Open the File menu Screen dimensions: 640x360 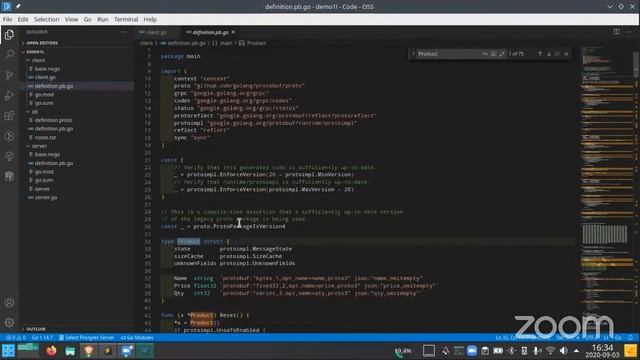(7, 19)
